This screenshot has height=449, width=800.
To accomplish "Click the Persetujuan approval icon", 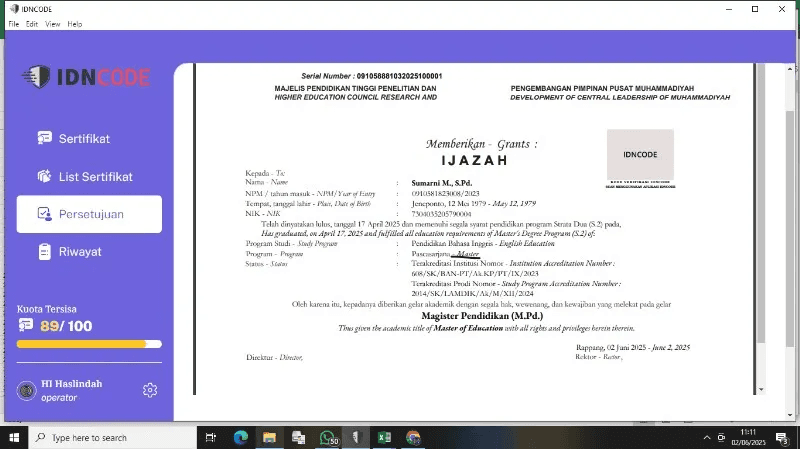I will [44, 214].
